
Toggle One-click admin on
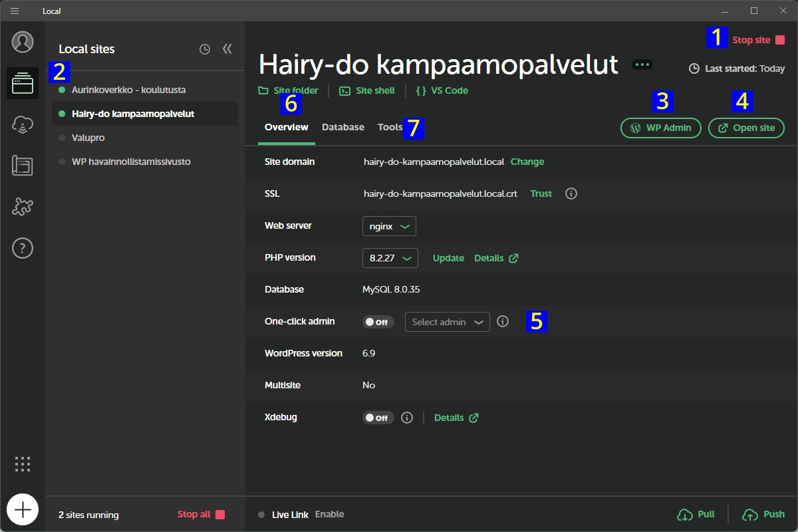(x=377, y=321)
